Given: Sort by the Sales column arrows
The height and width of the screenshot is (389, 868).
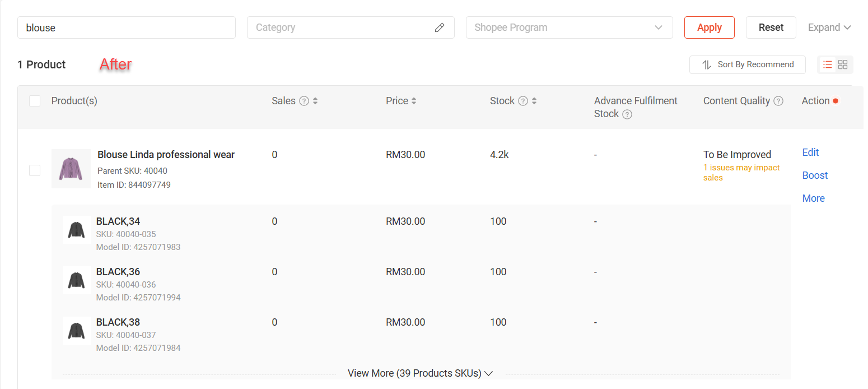Looking at the screenshot, I should pyautogui.click(x=315, y=101).
